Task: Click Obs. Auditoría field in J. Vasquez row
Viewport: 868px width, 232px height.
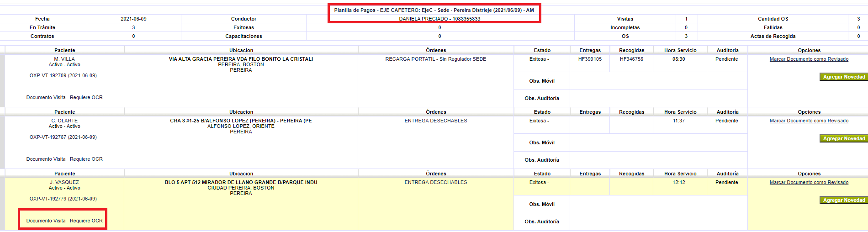Action: coord(658,222)
